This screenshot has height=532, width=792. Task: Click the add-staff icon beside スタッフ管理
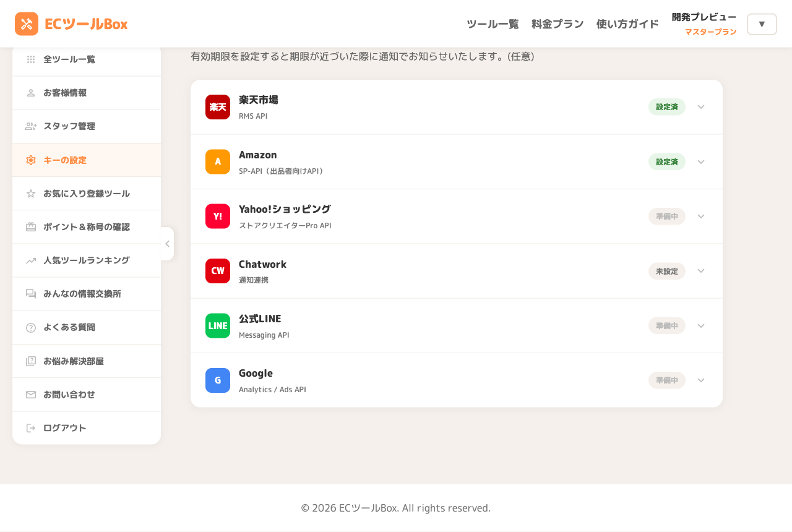click(x=31, y=126)
